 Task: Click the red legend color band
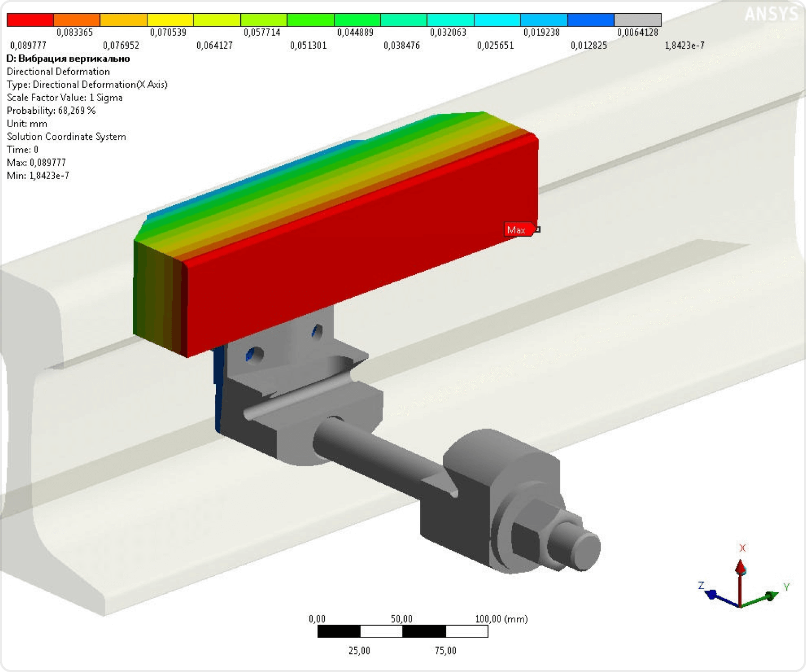point(30,20)
